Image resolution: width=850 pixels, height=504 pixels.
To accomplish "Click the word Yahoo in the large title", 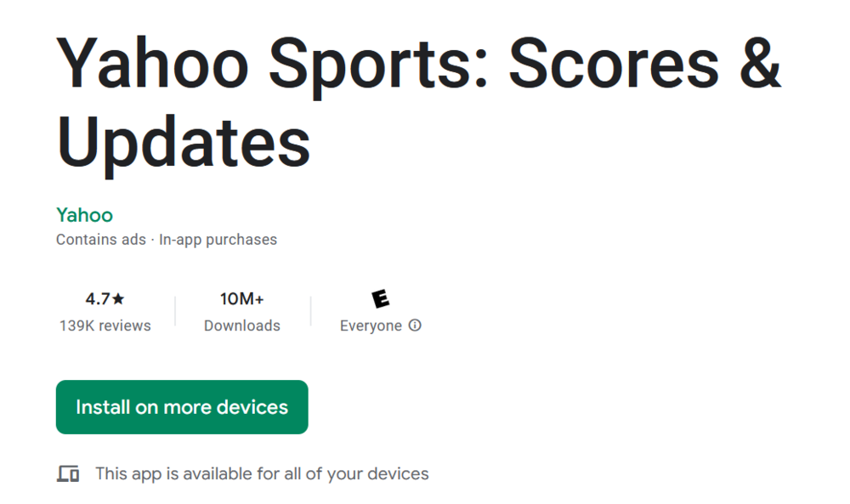I will [x=152, y=63].
